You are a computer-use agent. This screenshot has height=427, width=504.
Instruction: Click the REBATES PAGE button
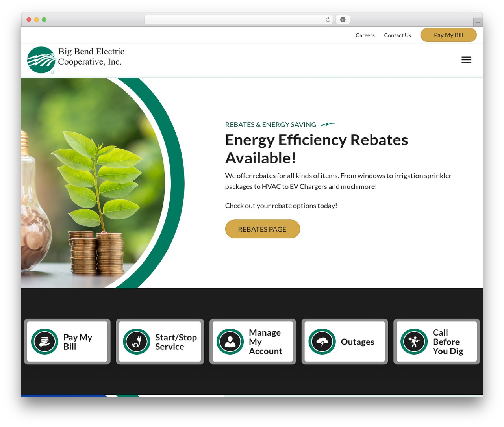click(x=263, y=229)
